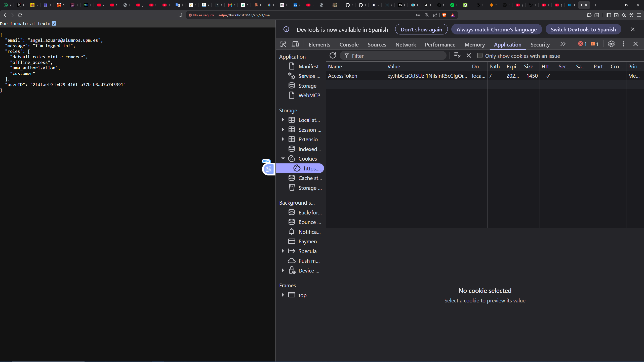Expand Extension storage tree node
Screen dimensions: 644x362
(x=283, y=139)
